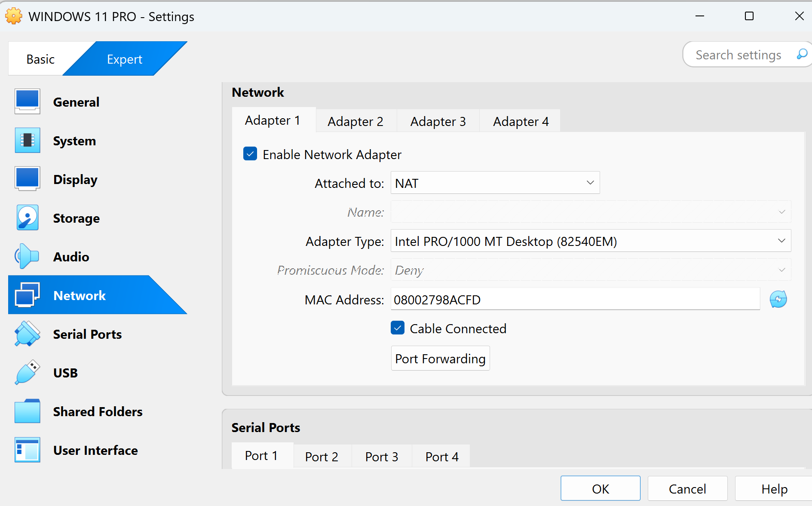Image resolution: width=812 pixels, height=506 pixels.
Task: Select Serial Ports label in sidebar
Action: (87, 334)
